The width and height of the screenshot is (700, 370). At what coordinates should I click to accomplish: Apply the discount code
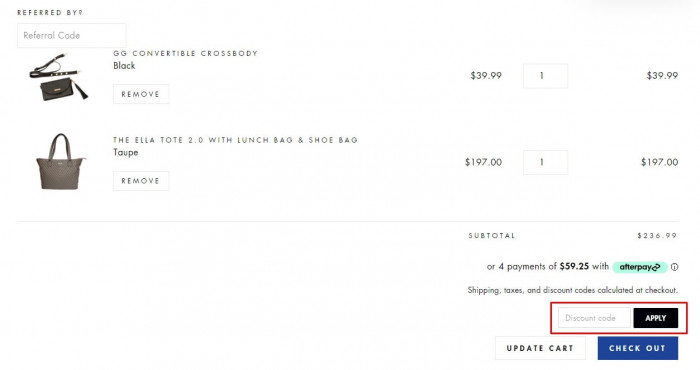click(x=655, y=318)
